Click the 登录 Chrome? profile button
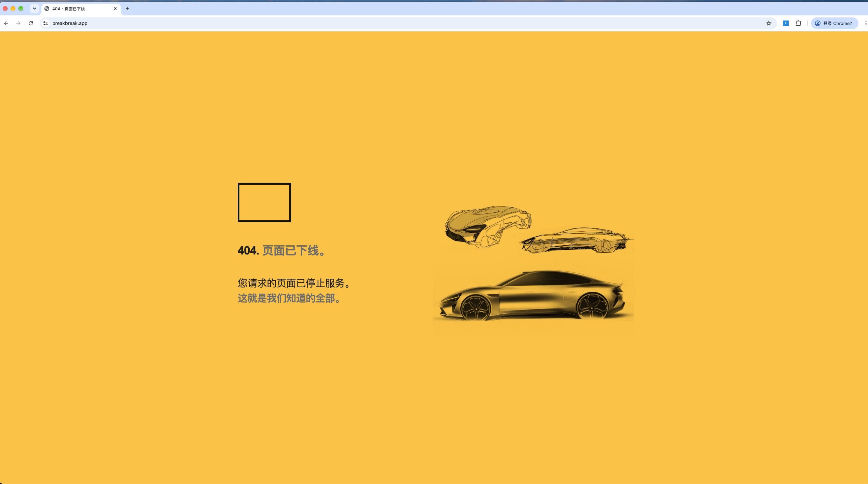The width and height of the screenshot is (868, 484). 834,23
